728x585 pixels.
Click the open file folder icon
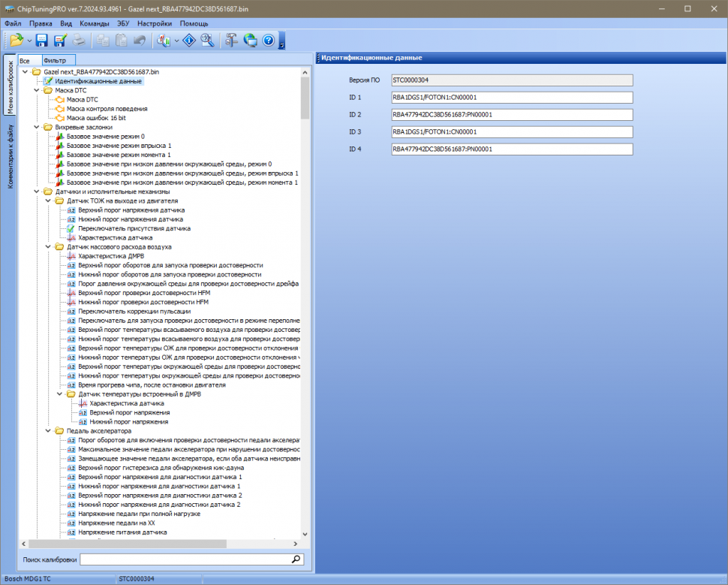(x=16, y=41)
